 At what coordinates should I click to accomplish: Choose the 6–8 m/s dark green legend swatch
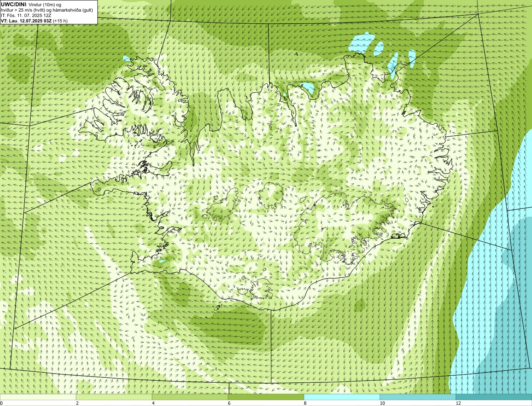266,397
